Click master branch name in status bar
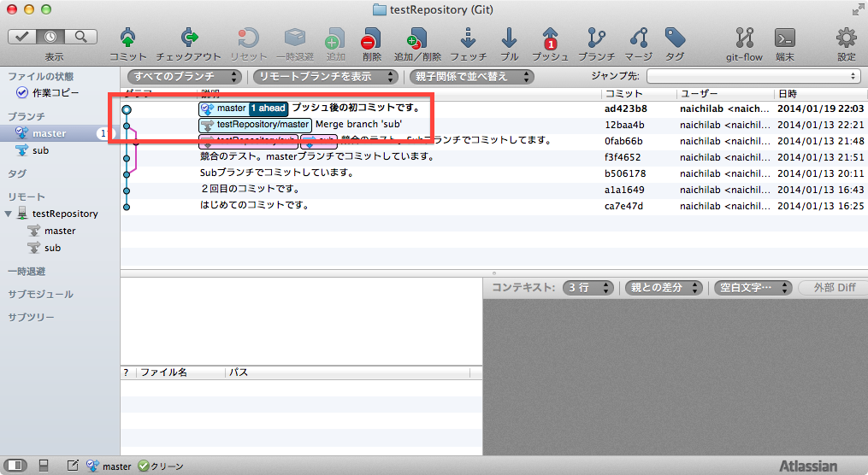This screenshot has width=868, height=475. pos(117,466)
